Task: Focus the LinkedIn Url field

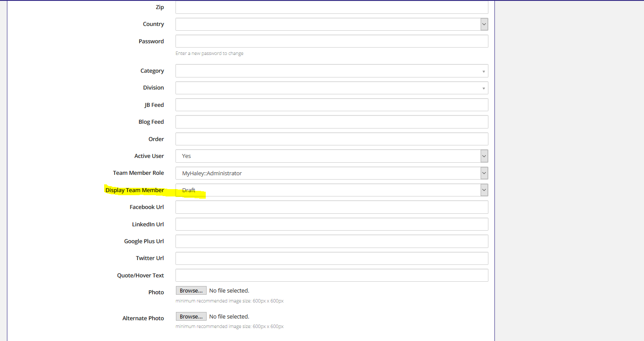Action: pyautogui.click(x=332, y=224)
